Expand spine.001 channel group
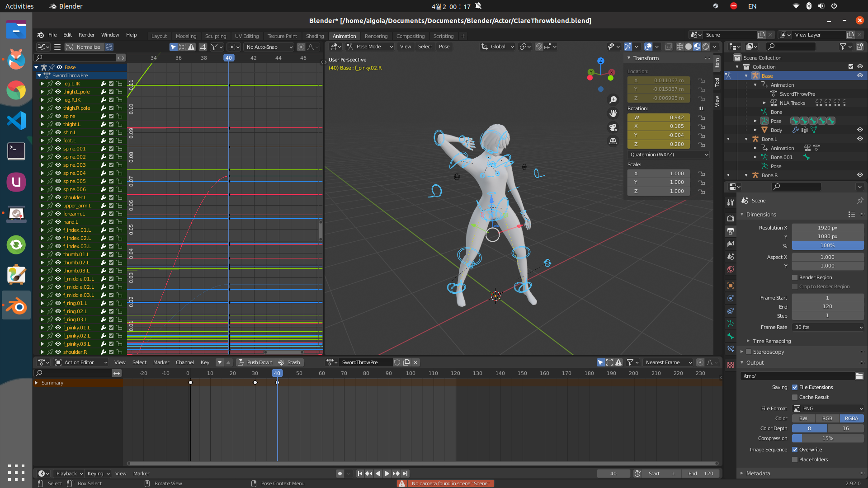The height and width of the screenshot is (488, 868). (x=42, y=149)
